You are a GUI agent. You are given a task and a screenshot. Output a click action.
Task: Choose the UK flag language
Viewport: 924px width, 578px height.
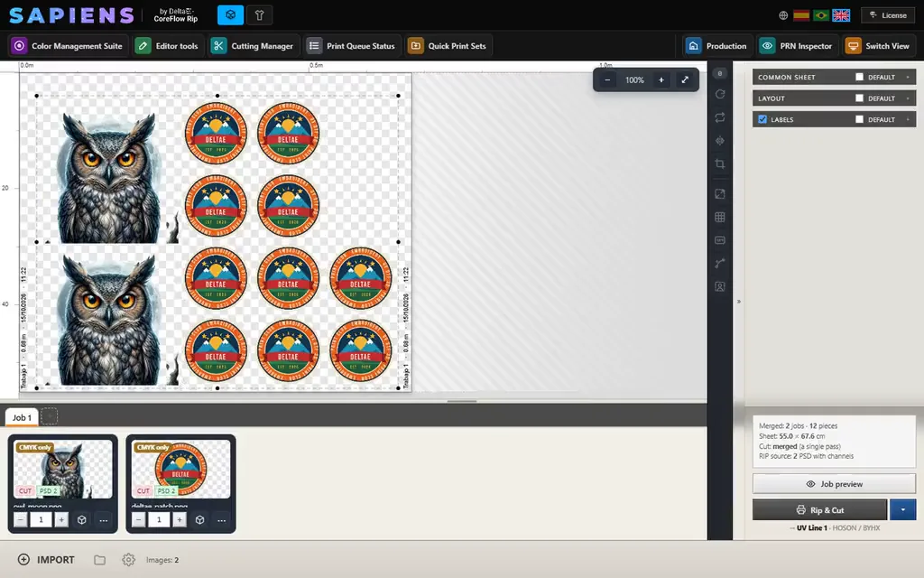(x=841, y=15)
